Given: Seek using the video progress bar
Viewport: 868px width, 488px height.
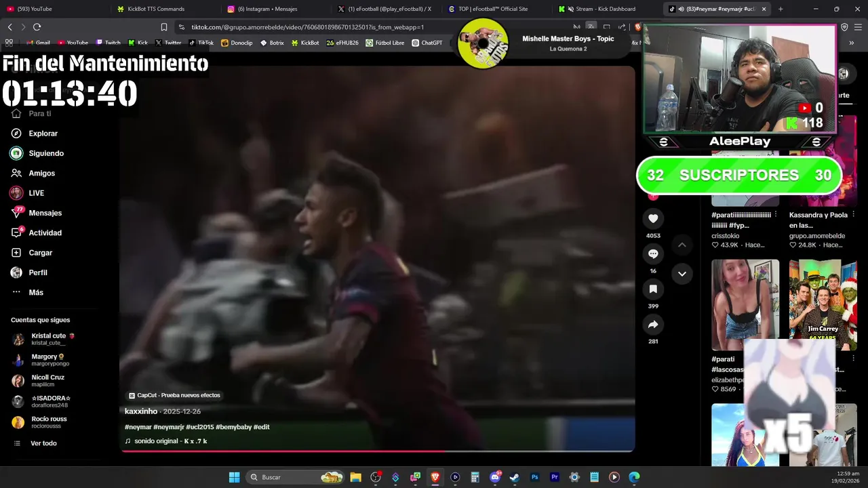Looking at the screenshot, I should pos(377,451).
